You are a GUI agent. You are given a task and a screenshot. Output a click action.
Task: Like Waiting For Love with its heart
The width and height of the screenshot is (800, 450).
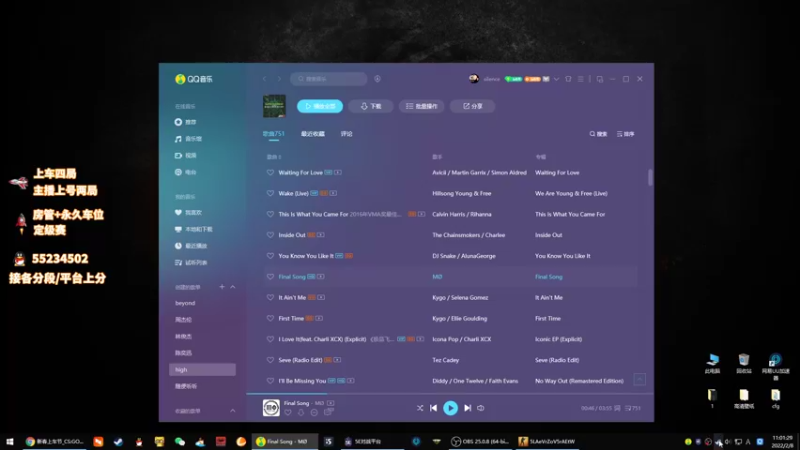[x=270, y=172]
